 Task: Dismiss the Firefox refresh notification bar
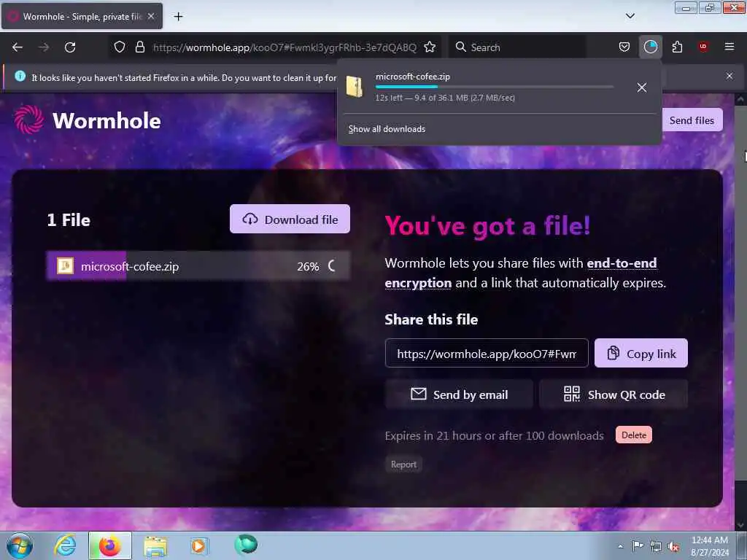[x=729, y=76]
